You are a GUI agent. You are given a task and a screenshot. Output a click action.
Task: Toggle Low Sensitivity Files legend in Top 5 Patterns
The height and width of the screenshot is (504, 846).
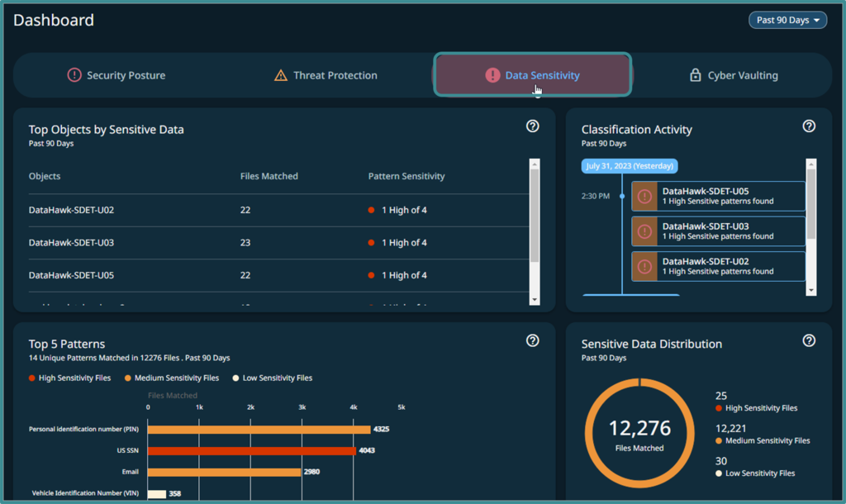pyautogui.click(x=273, y=378)
